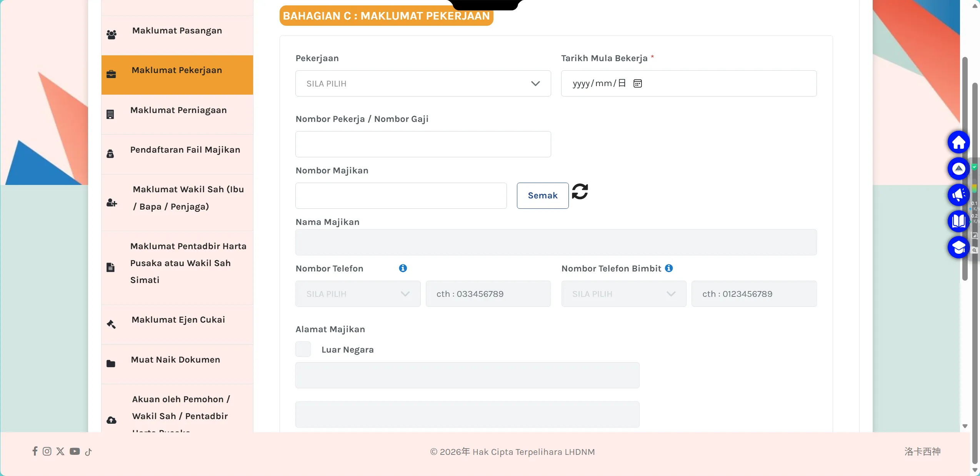The image size is (980, 476).
Task: Open the Nombor Telefon prefix dropdown
Action: click(358, 294)
